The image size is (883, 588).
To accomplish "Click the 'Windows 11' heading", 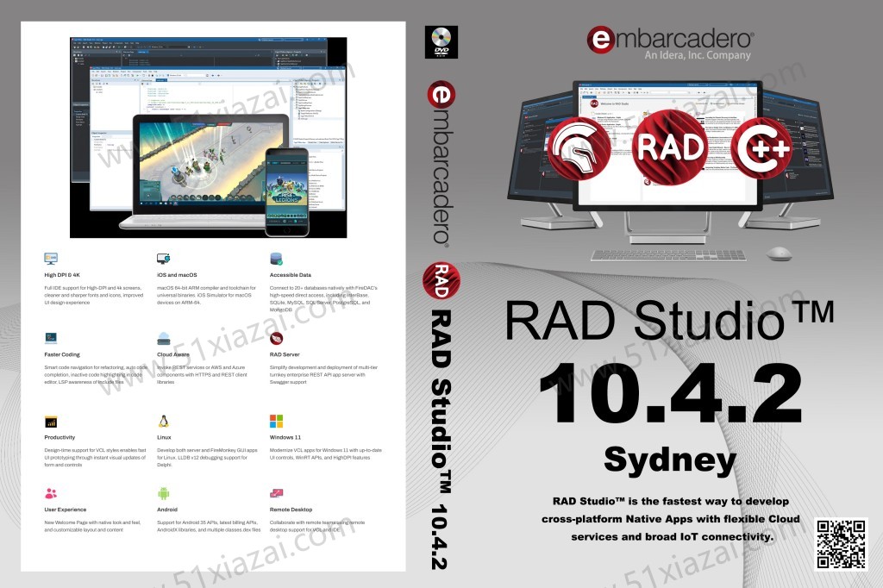I will coord(285,437).
